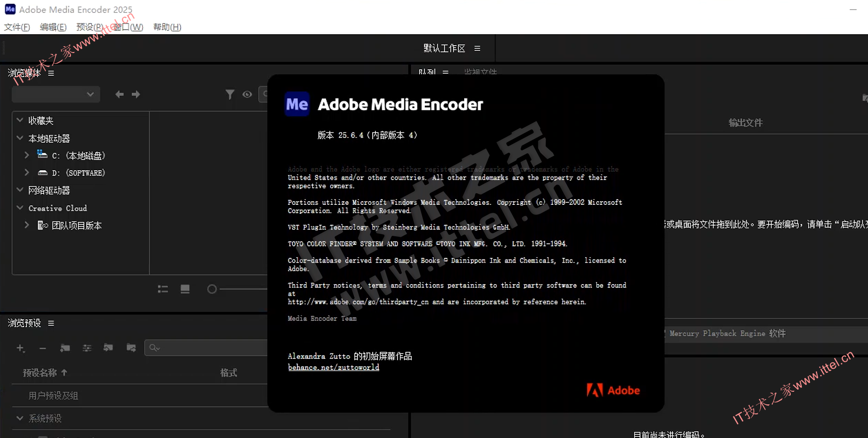The width and height of the screenshot is (868, 438).
Task: Click the filter funnel icon in Media Browser
Action: tap(230, 95)
